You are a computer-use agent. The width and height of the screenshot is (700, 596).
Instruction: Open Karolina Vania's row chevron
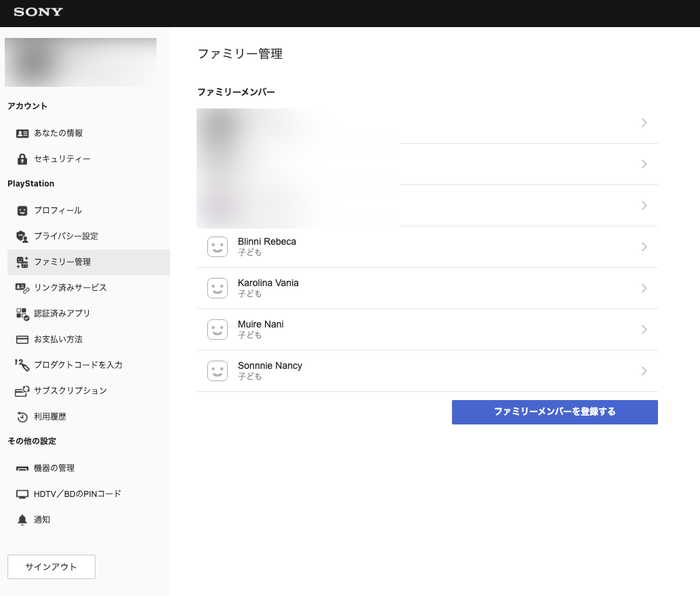tap(644, 288)
